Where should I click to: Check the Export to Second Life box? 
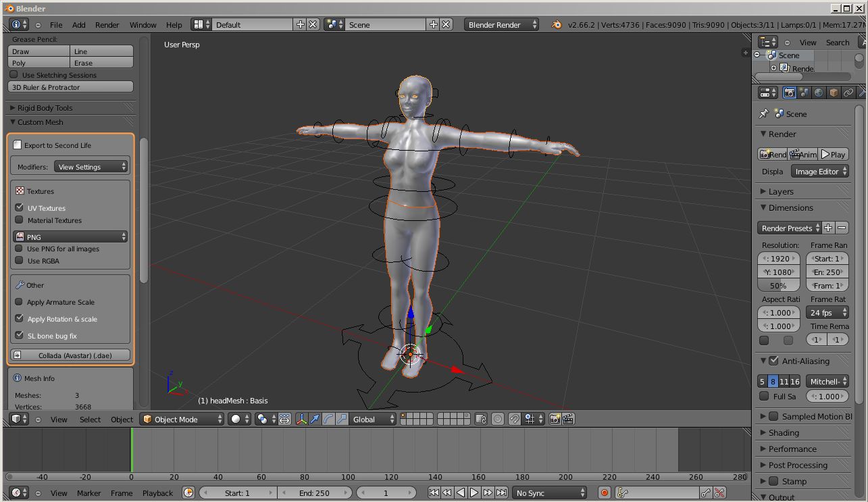click(x=18, y=145)
